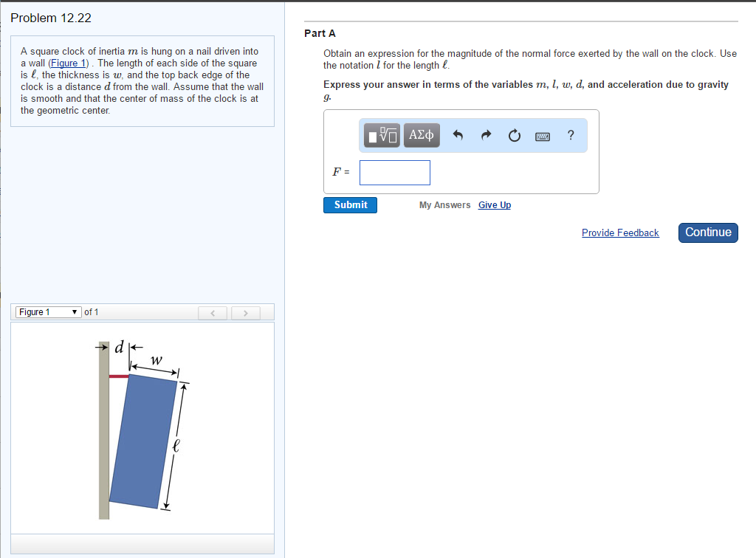Viewport: 756px width, 558px height.
Task: Redo the equation edit
Action: tap(486, 135)
